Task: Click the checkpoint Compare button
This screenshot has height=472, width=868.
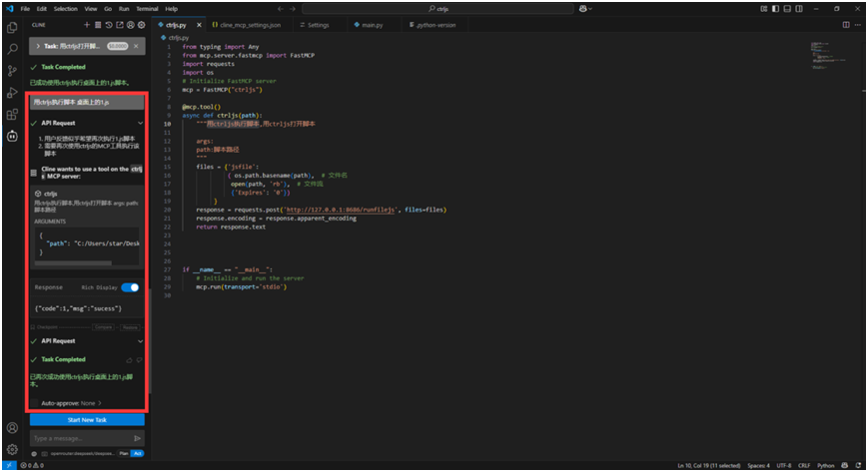Action: 104,327
